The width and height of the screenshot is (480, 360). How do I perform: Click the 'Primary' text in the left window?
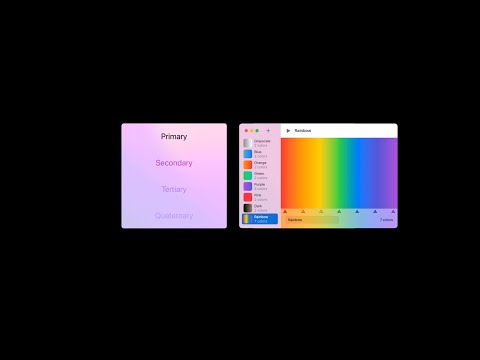coord(174,136)
